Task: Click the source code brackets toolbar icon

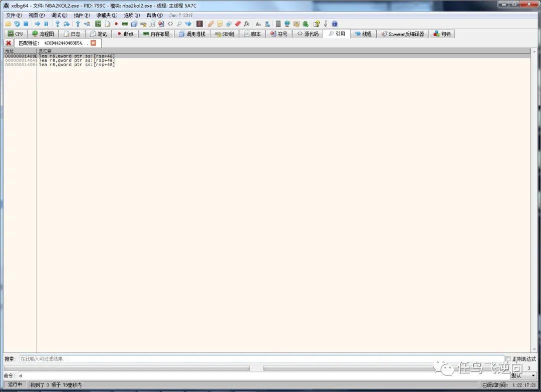Action: tap(170, 24)
